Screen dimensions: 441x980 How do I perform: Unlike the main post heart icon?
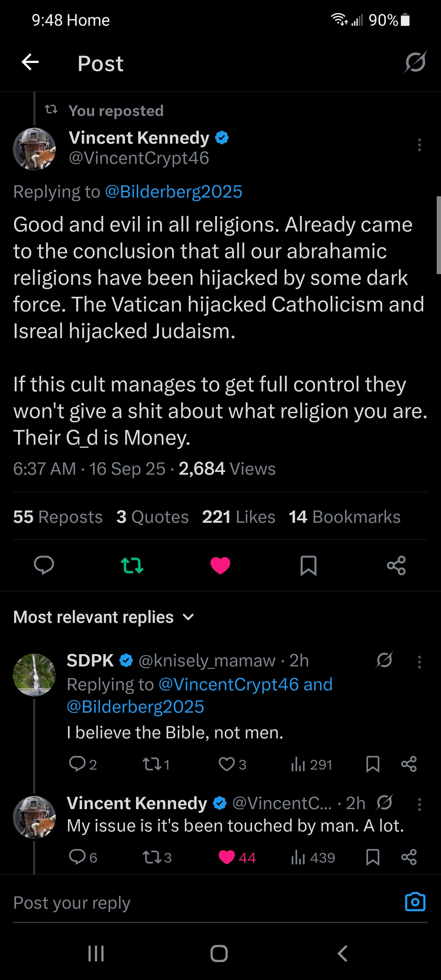click(x=220, y=565)
